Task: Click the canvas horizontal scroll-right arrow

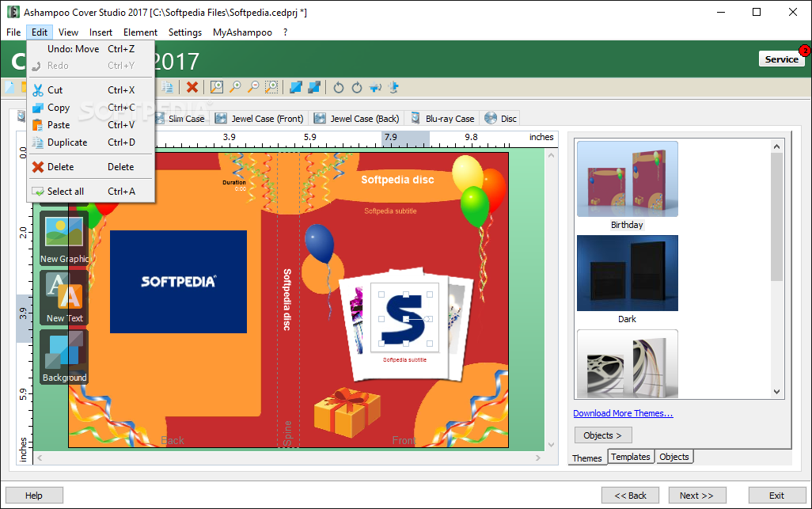Action: tap(538, 458)
